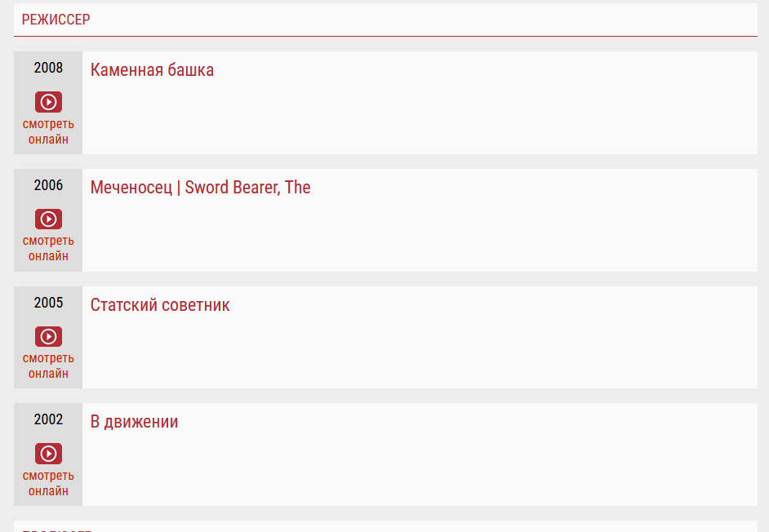Viewport: 769px width, 532px height.
Task: Open the Статский советник film link
Action: pyautogui.click(x=160, y=304)
